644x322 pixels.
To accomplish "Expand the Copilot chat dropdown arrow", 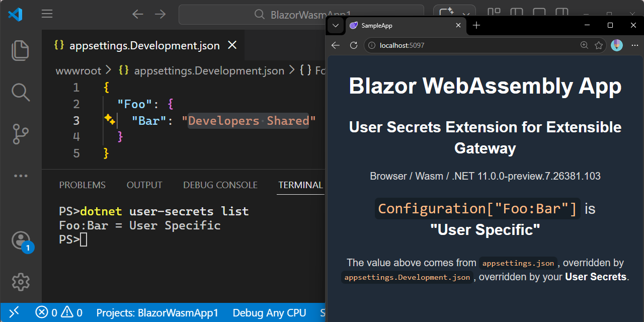I will click(466, 14).
